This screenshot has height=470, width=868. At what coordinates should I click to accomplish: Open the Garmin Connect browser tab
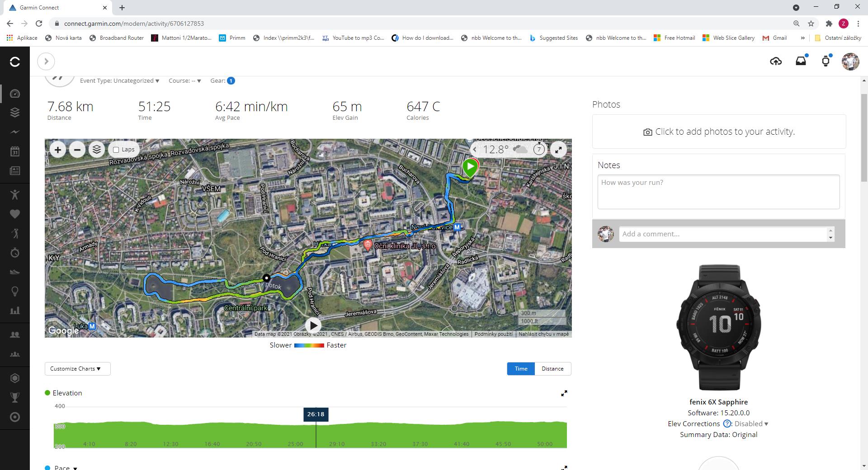pyautogui.click(x=59, y=7)
